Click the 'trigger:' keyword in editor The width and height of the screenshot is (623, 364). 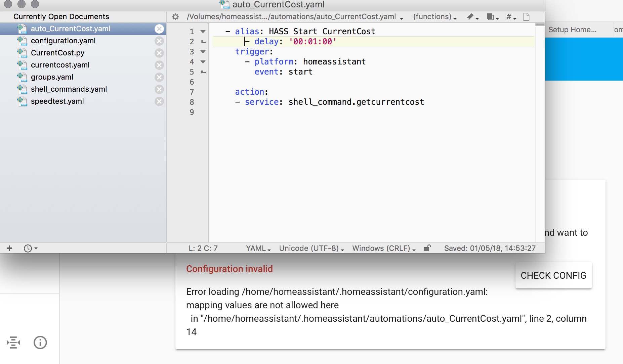pyautogui.click(x=254, y=52)
